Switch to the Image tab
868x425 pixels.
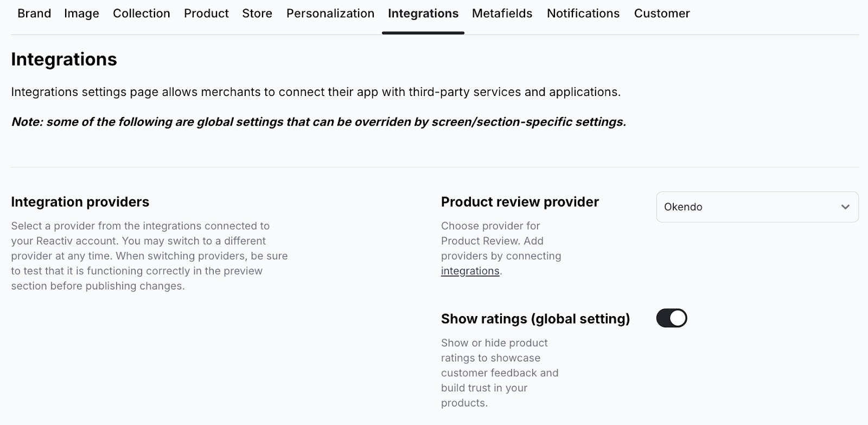(81, 14)
